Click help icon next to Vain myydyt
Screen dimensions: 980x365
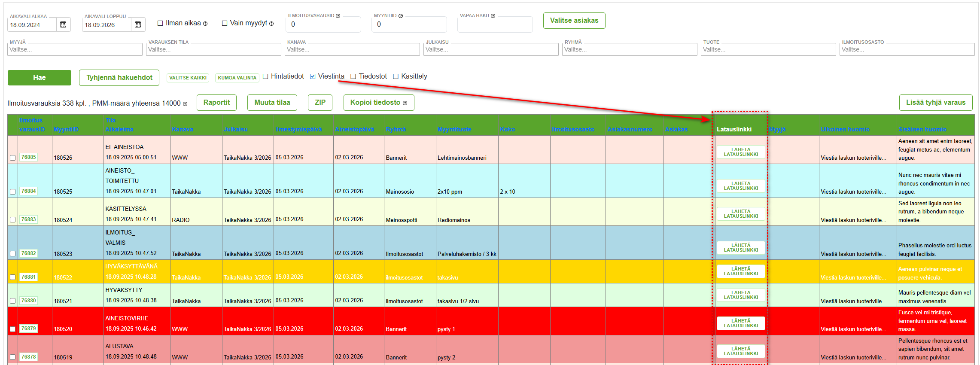click(271, 24)
